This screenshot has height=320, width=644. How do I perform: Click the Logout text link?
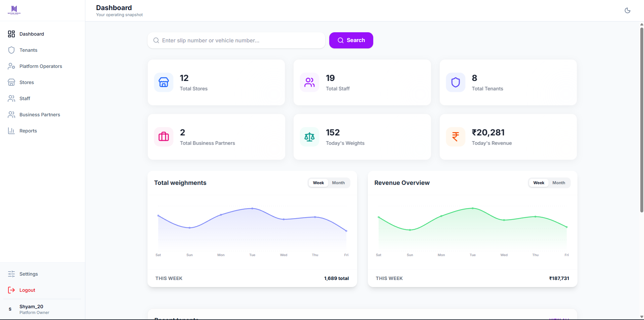(x=27, y=290)
